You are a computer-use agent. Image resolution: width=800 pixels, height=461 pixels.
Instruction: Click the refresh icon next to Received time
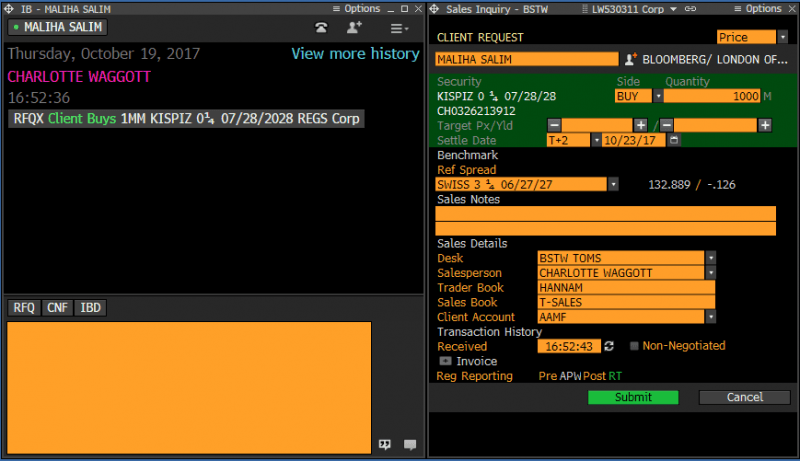609,346
